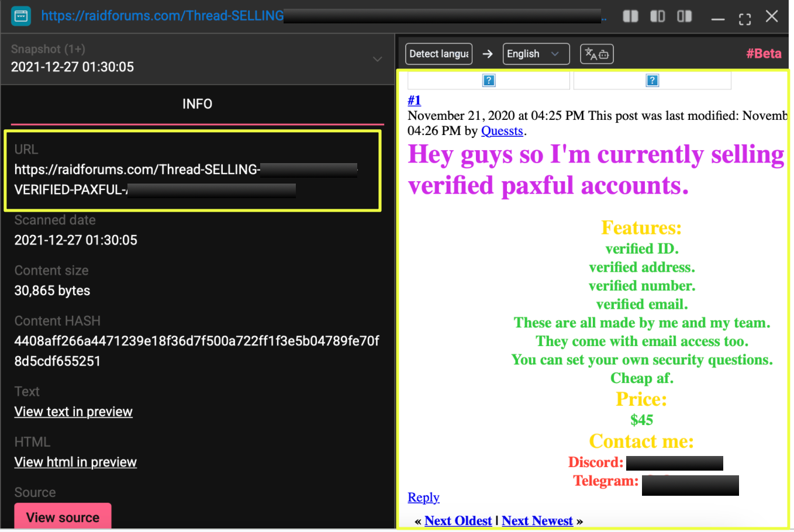Click the second broken image placeholder
The height and width of the screenshot is (532, 794).
click(653, 81)
